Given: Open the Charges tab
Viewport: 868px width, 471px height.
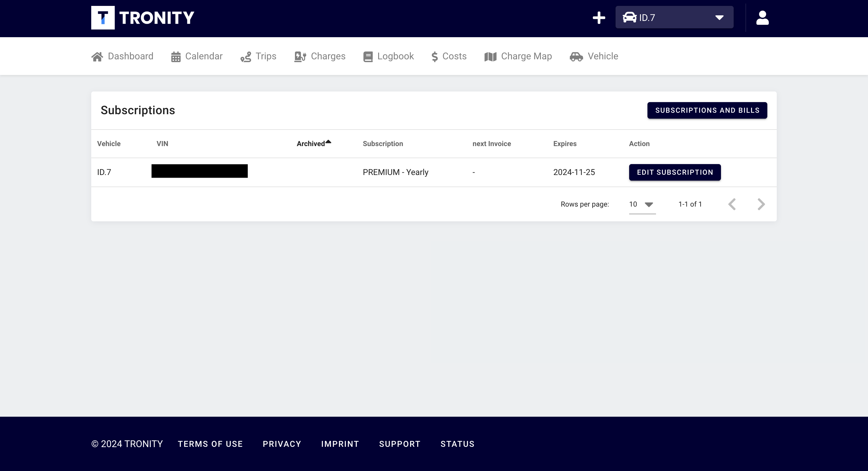Looking at the screenshot, I should click(320, 56).
